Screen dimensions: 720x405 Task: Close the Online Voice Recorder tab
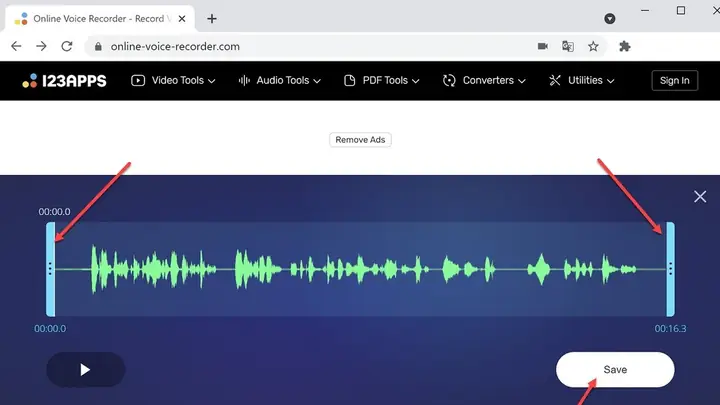pyautogui.click(x=182, y=19)
